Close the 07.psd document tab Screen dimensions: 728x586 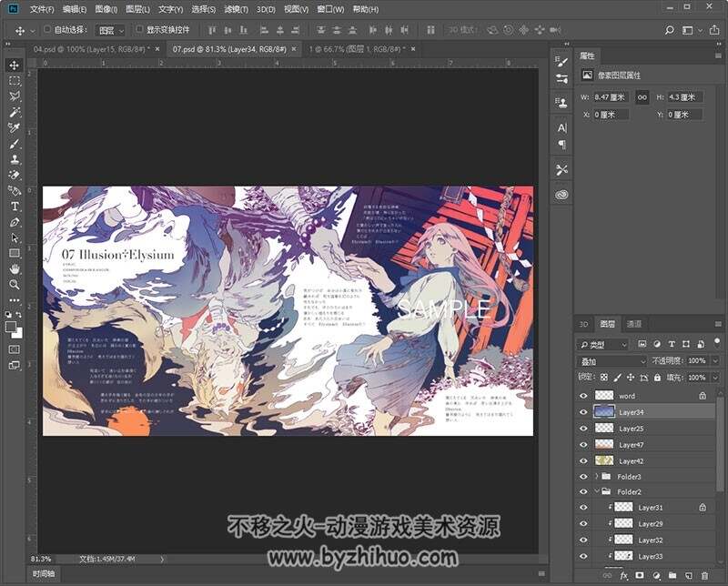[294, 49]
